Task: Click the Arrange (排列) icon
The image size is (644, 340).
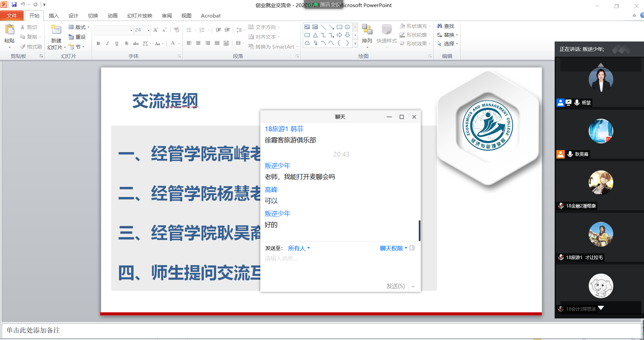Action: [x=367, y=30]
